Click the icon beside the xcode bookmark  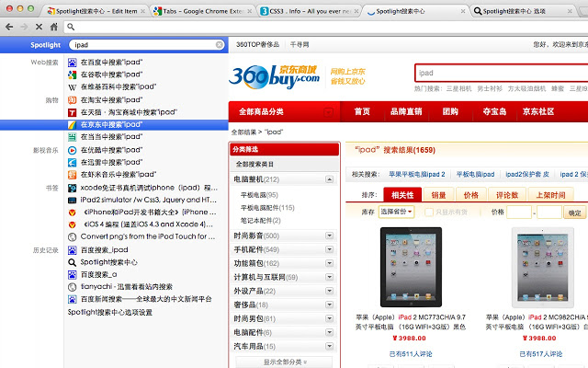click(72, 188)
